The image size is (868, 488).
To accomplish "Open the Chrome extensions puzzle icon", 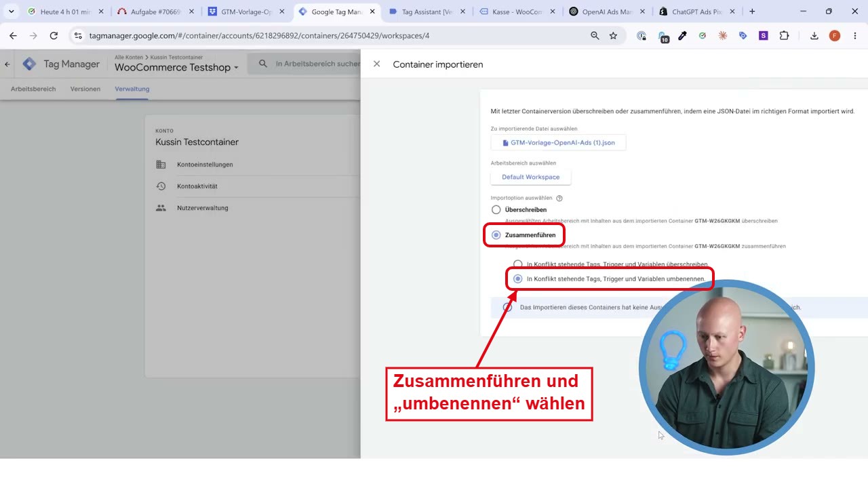I will [x=784, y=36].
